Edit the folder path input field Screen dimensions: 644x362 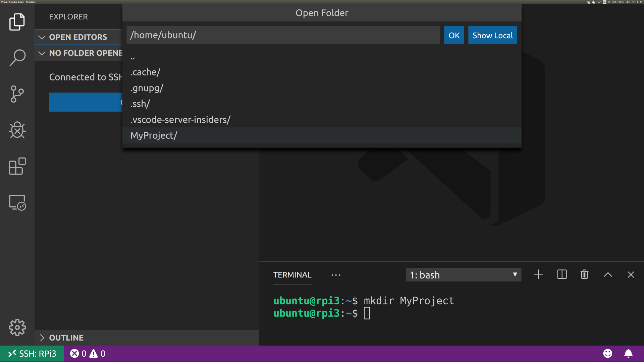(x=283, y=35)
